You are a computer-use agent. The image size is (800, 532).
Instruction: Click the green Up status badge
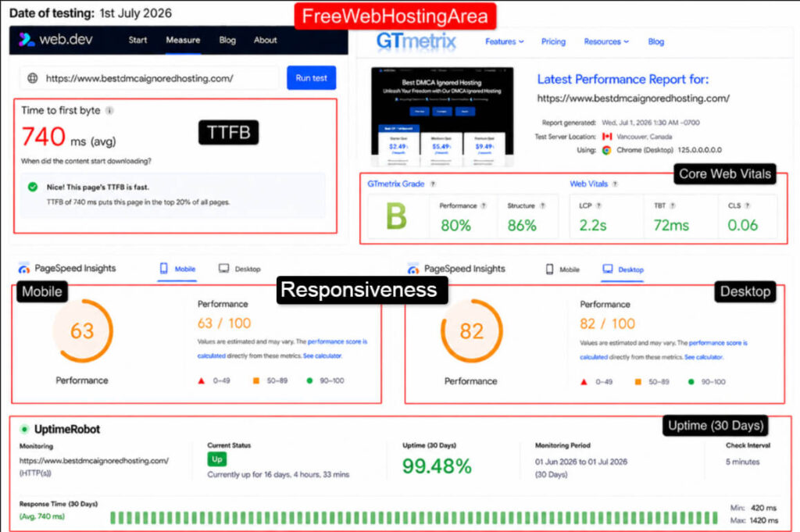point(217,459)
